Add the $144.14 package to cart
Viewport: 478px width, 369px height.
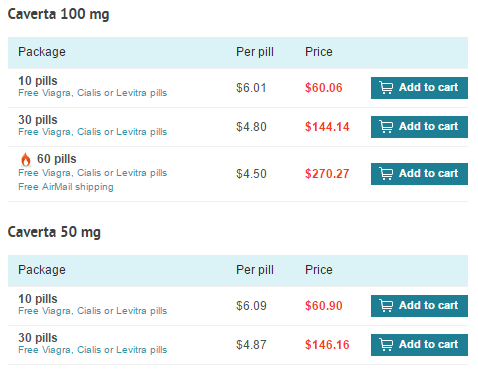coord(419,127)
